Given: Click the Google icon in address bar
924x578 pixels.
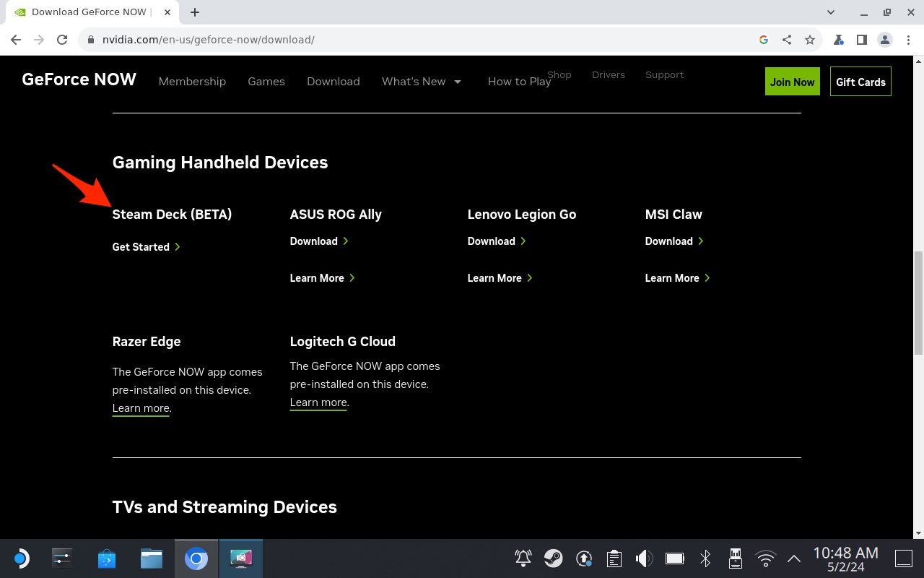Looking at the screenshot, I should [x=764, y=40].
